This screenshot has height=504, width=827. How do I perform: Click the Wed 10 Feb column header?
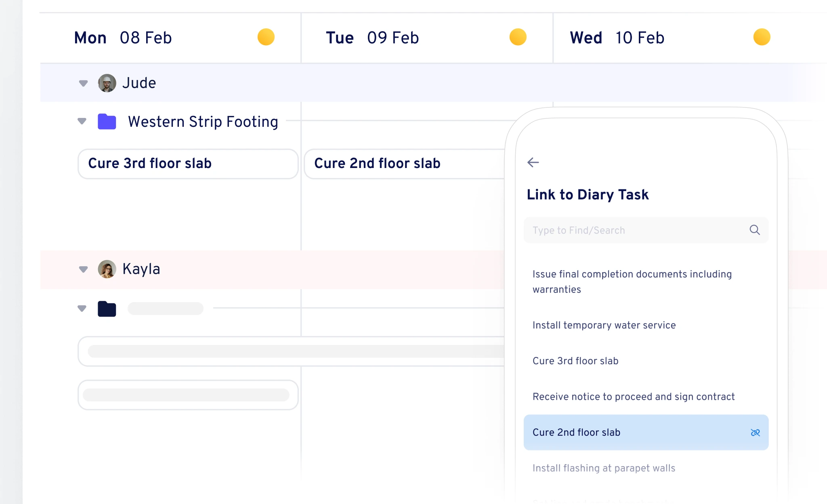[690, 38]
